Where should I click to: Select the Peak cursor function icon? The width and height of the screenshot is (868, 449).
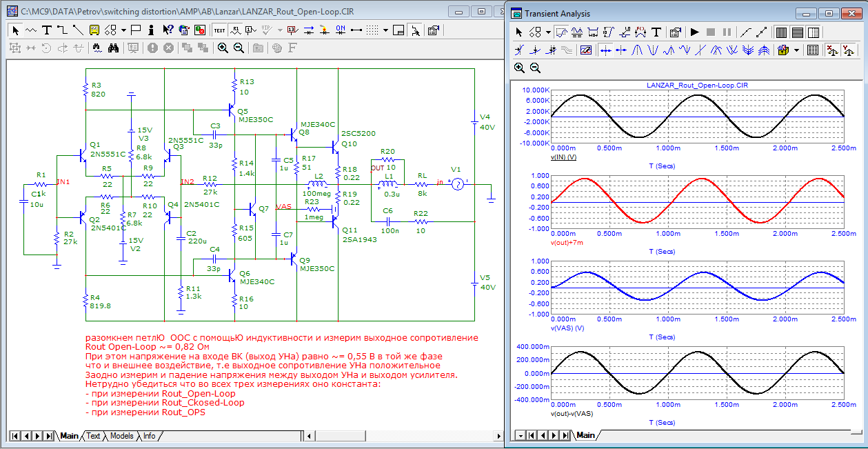tap(638, 50)
